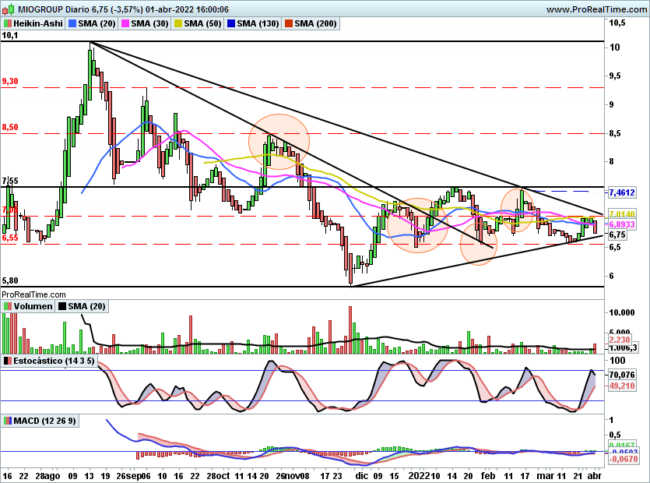Select the red 9,30 resistance level label
The height and width of the screenshot is (483, 650).
tap(11, 80)
